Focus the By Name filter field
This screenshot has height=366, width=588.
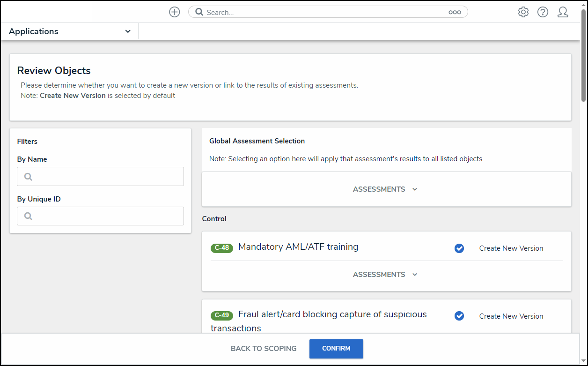point(100,177)
